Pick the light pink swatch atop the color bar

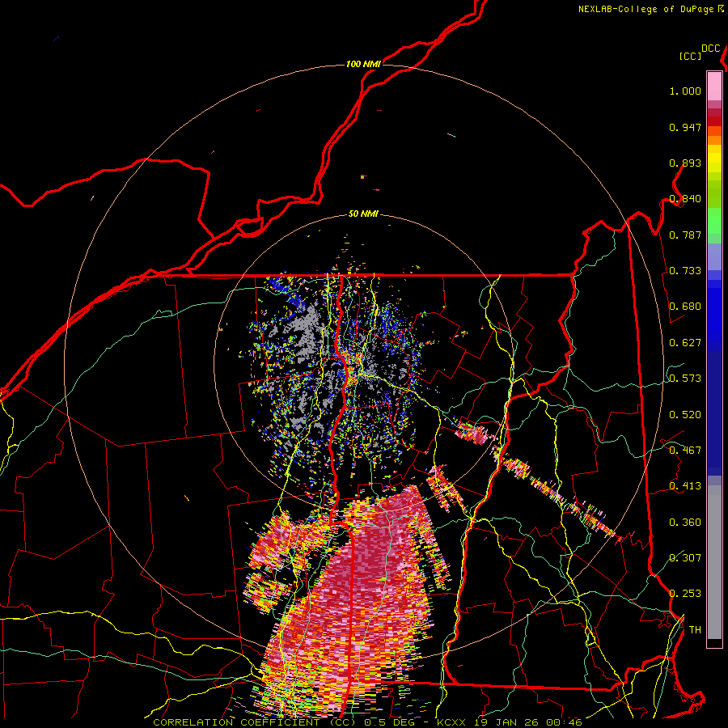point(714,86)
